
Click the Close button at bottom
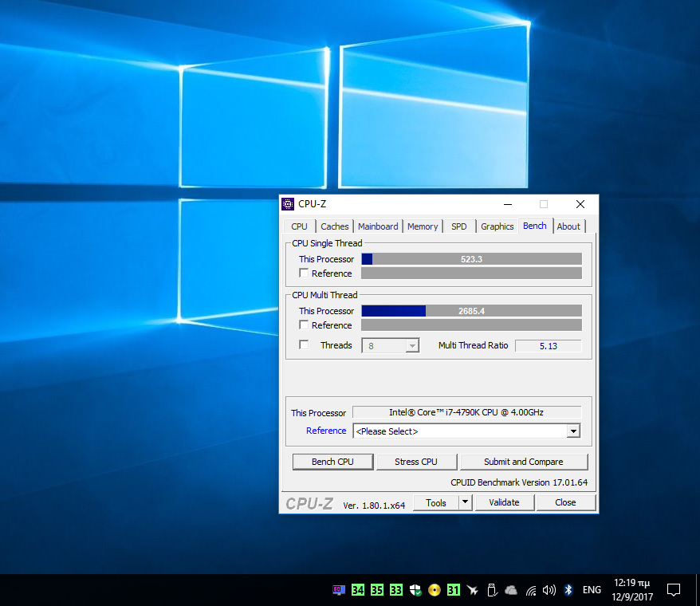pos(565,502)
